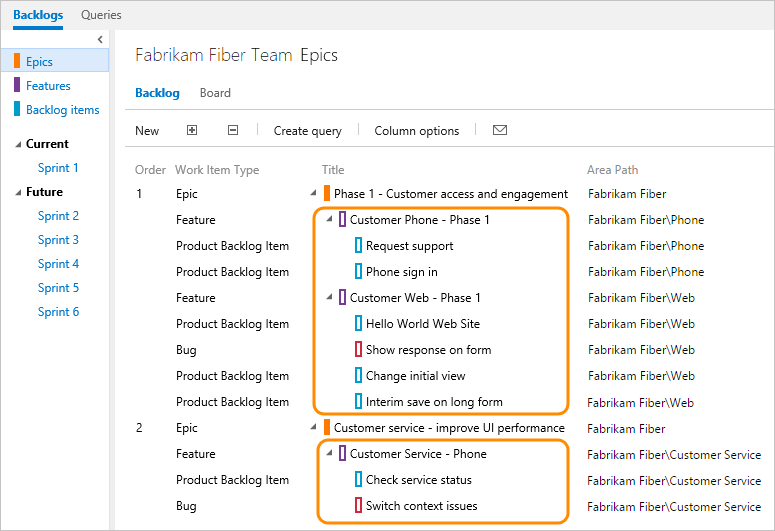Click blue icon beside Phone sign in

(x=358, y=271)
